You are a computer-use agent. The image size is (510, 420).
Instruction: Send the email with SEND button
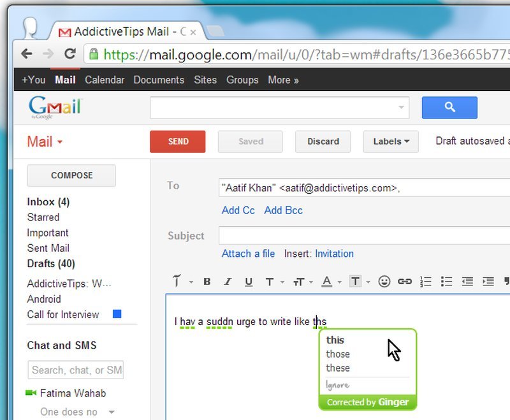point(178,141)
